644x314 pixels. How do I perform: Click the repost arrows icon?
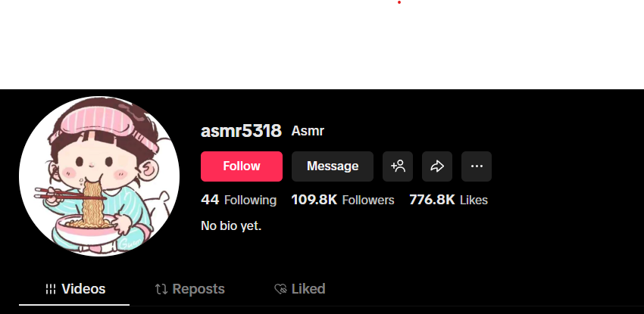tap(161, 289)
